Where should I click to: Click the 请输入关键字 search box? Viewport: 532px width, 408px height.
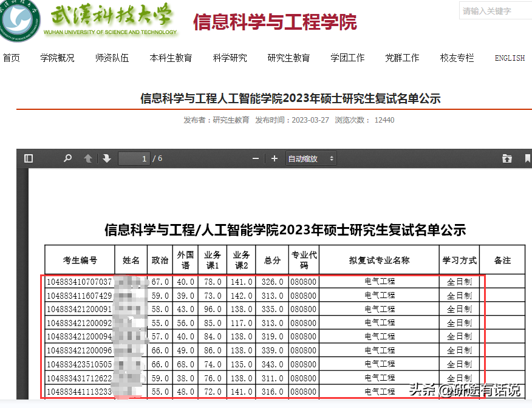click(496, 11)
